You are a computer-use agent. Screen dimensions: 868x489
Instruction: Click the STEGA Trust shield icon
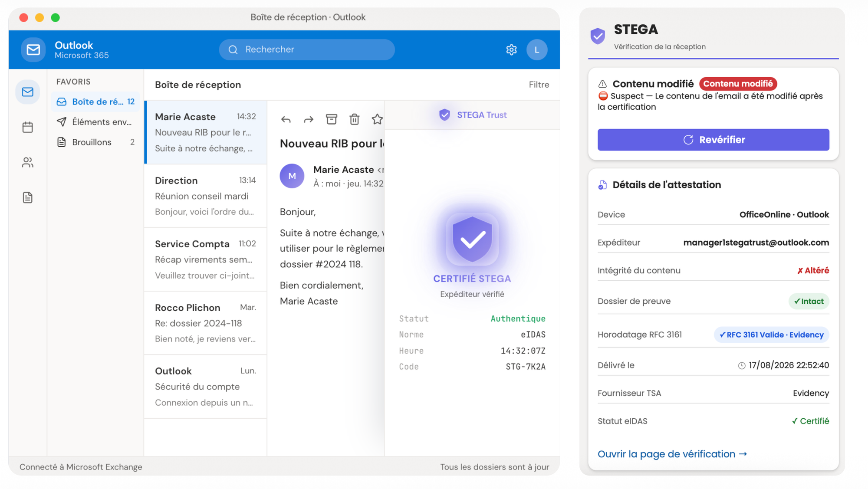pos(444,115)
